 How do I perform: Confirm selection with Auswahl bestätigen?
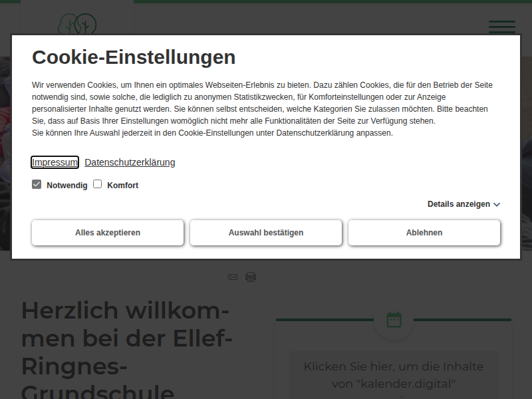tap(266, 233)
